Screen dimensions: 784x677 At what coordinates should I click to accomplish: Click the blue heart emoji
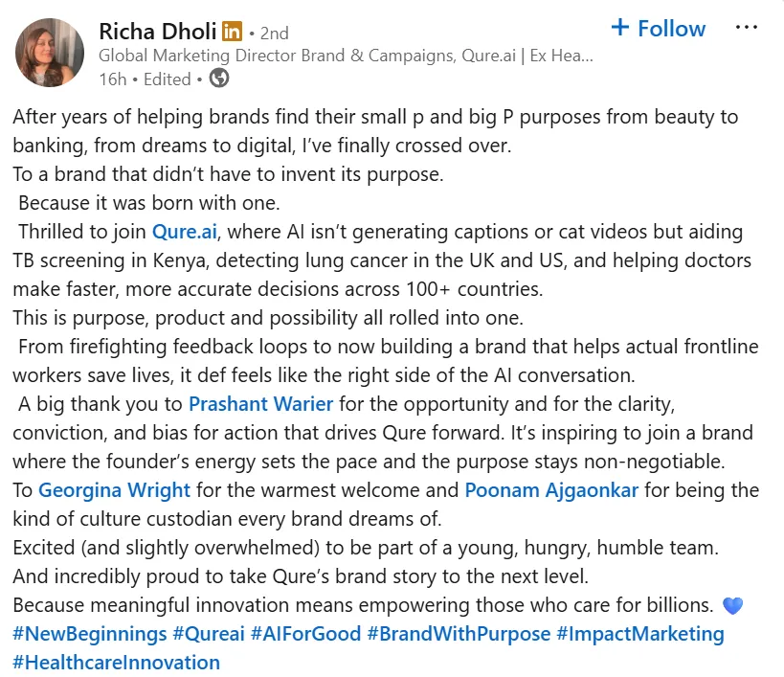coord(732,606)
